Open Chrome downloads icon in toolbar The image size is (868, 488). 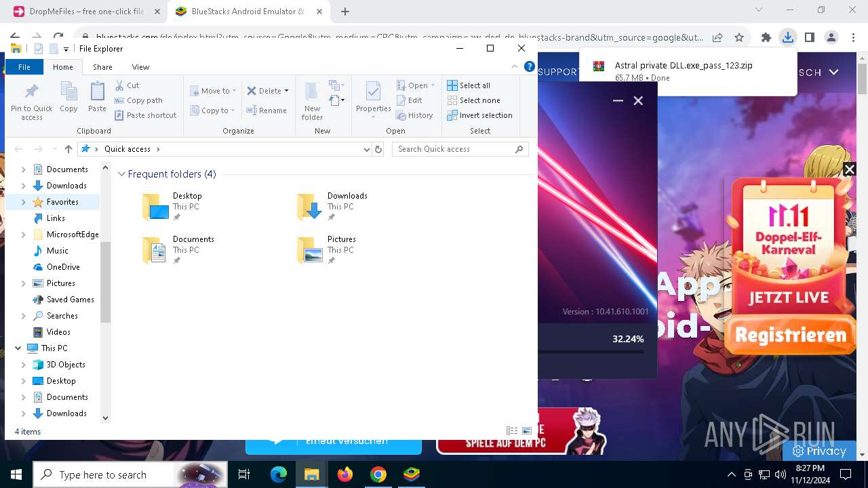(x=787, y=37)
